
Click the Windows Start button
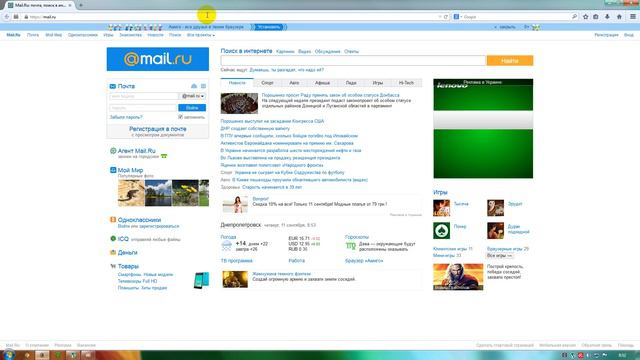click(8, 355)
